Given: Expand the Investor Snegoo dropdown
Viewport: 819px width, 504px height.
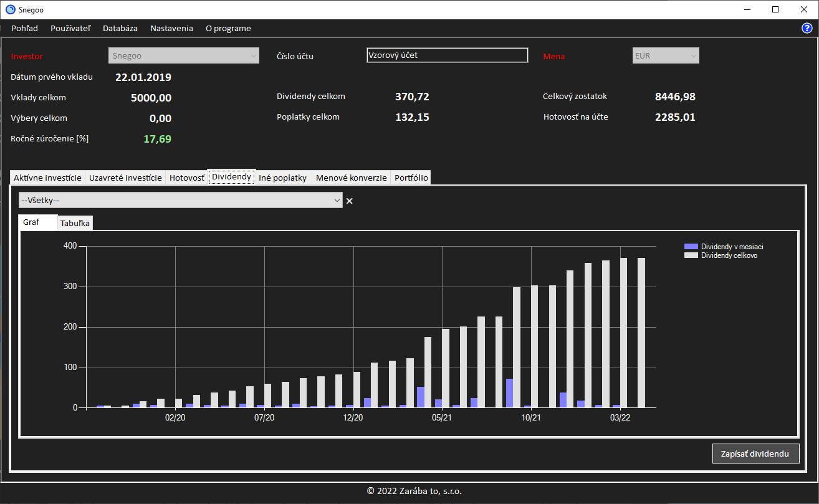Looking at the screenshot, I should coord(184,55).
